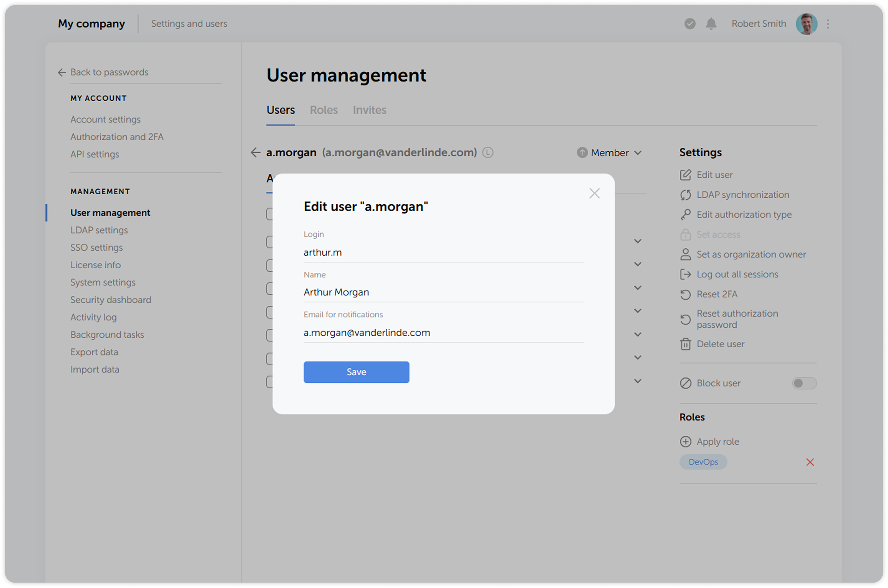Select the LDAP synchronization icon
The image size is (888, 588).
686,195
